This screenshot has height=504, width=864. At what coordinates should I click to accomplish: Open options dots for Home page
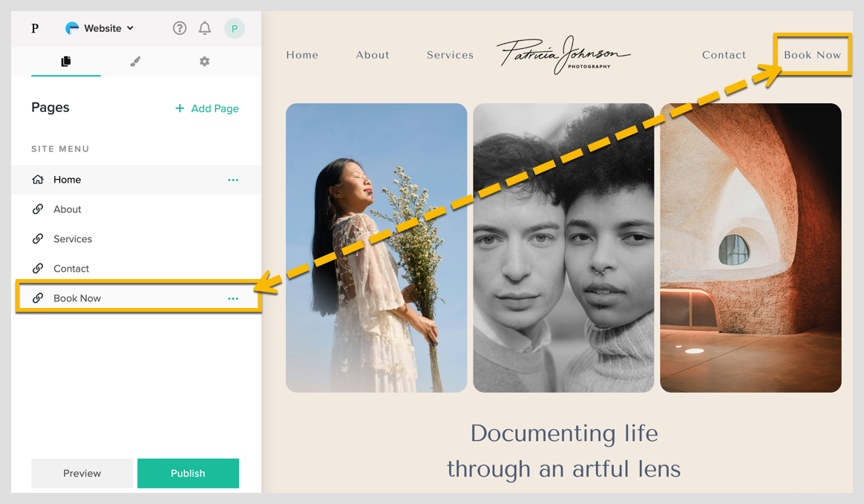233,180
